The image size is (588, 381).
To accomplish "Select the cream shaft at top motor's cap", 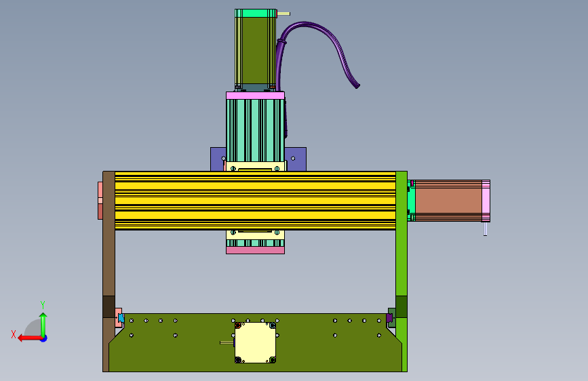I will (x=283, y=14).
